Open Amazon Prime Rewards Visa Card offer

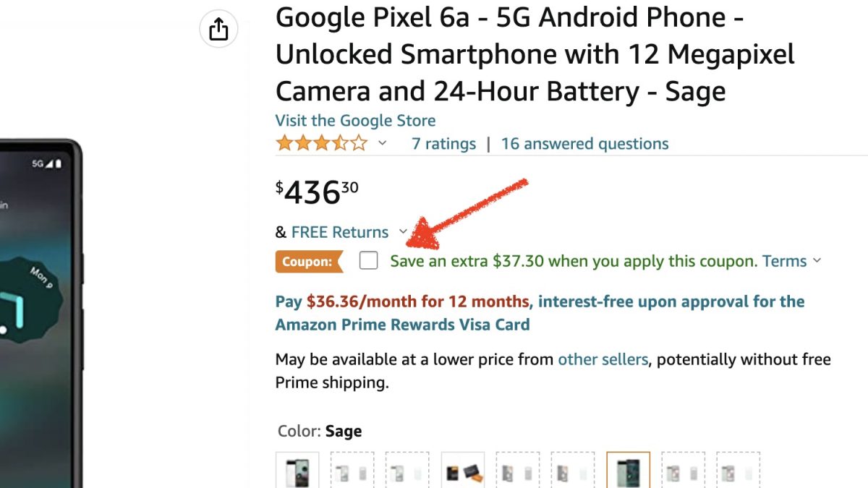[402, 325]
